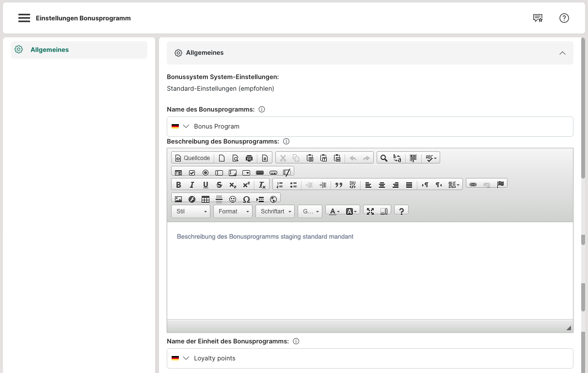This screenshot has width=588, height=373.
Task: Insert a table in the description
Action: [x=206, y=199]
